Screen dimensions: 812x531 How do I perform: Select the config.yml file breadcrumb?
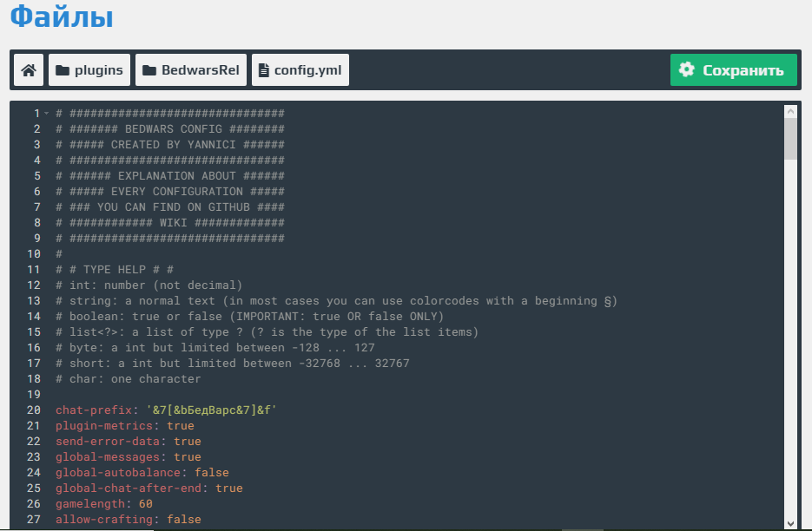[300, 70]
